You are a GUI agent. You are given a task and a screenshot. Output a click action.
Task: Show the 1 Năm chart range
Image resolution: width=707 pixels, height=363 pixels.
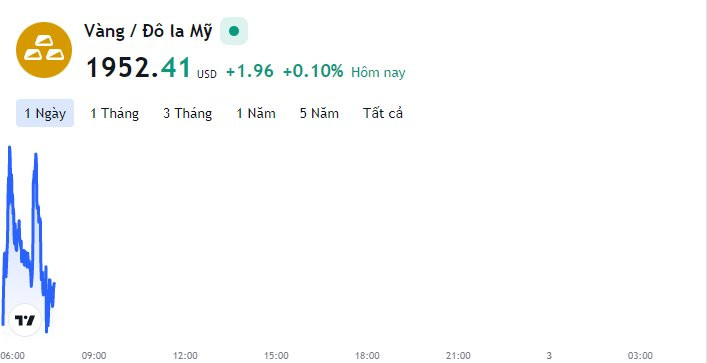pos(256,113)
